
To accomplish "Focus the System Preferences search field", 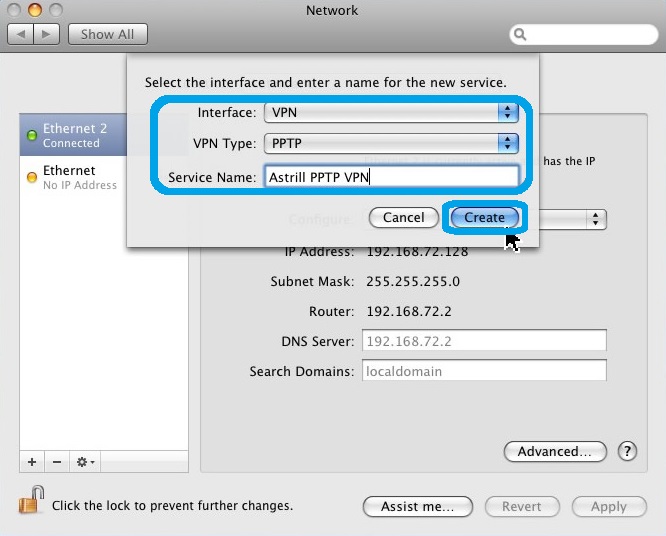I will pyautogui.click(x=584, y=34).
